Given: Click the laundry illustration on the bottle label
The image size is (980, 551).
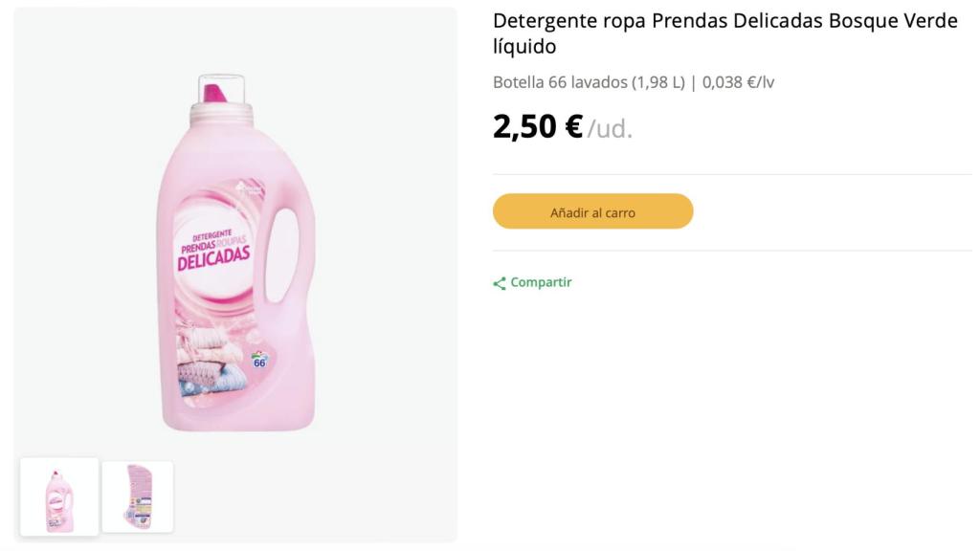Looking at the screenshot, I should point(211,373).
